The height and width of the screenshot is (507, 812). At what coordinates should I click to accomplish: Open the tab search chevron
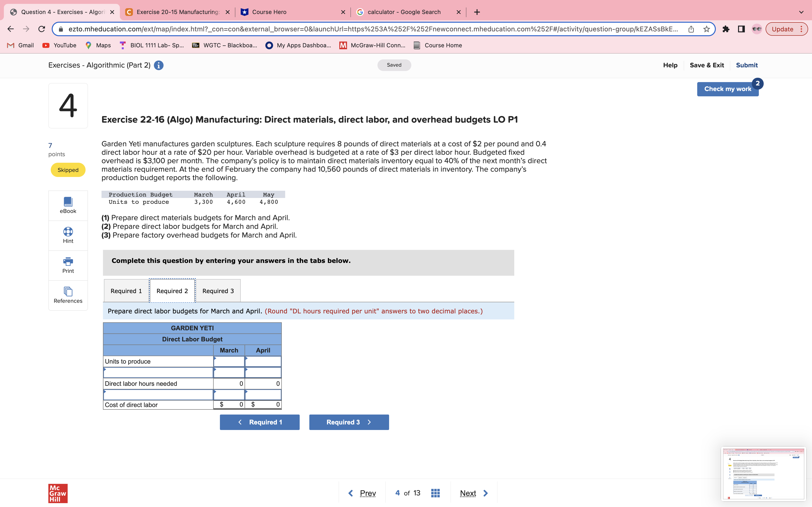coord(801,12)
